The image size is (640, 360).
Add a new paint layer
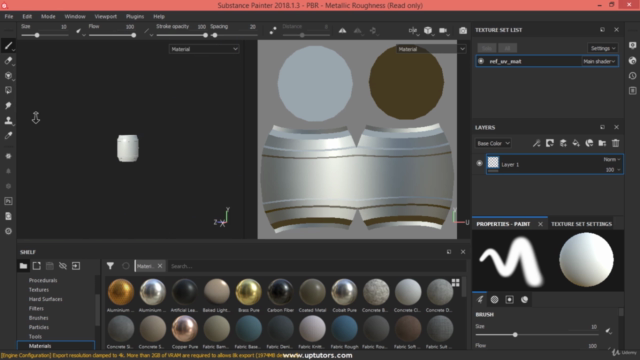(x=563, y=143)
